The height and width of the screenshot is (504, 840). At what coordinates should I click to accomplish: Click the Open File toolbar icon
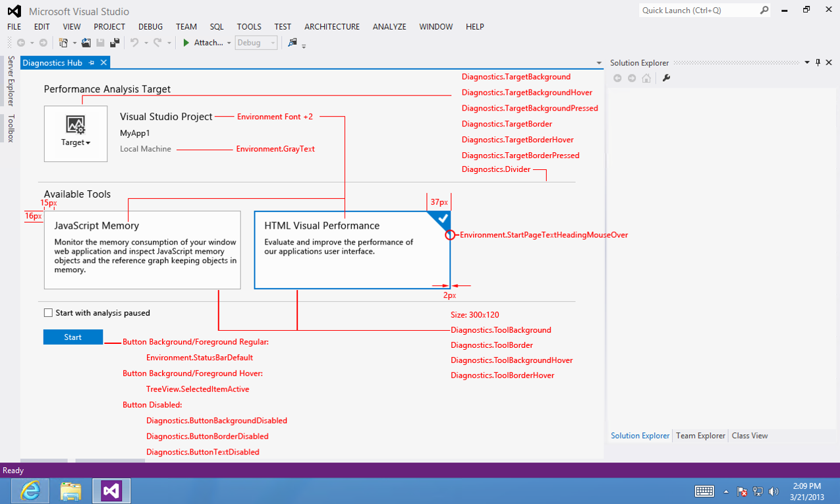86,43
